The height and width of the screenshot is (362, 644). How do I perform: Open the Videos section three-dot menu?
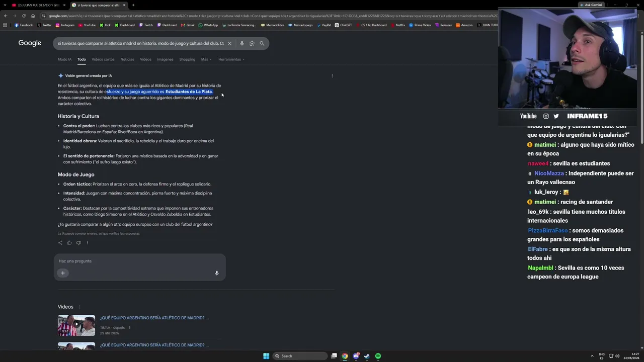(79, 307)
